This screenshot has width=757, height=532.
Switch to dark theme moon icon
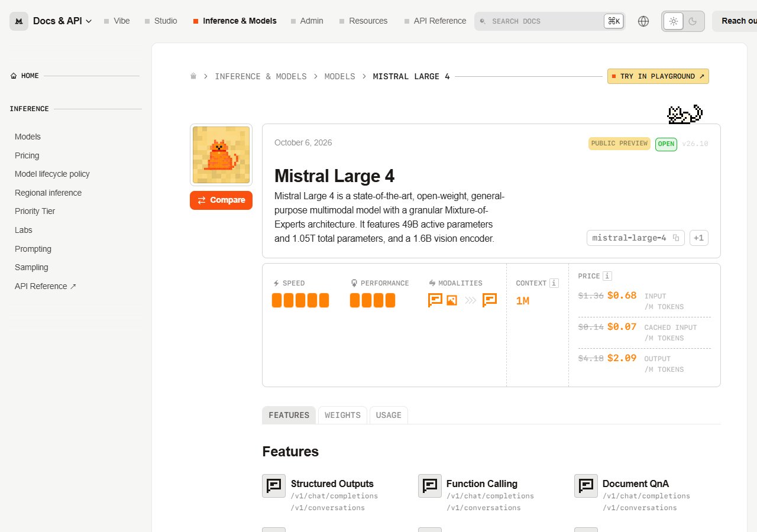[x=693, y=21]
